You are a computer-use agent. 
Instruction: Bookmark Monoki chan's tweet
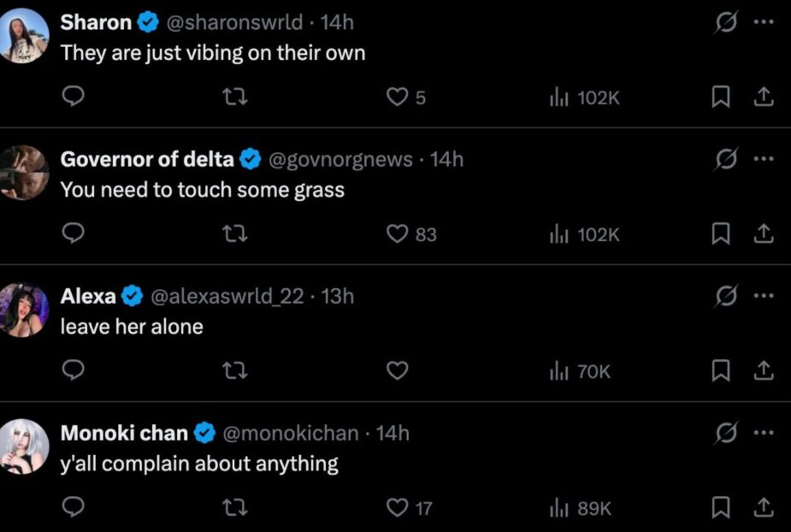point(722,508)
